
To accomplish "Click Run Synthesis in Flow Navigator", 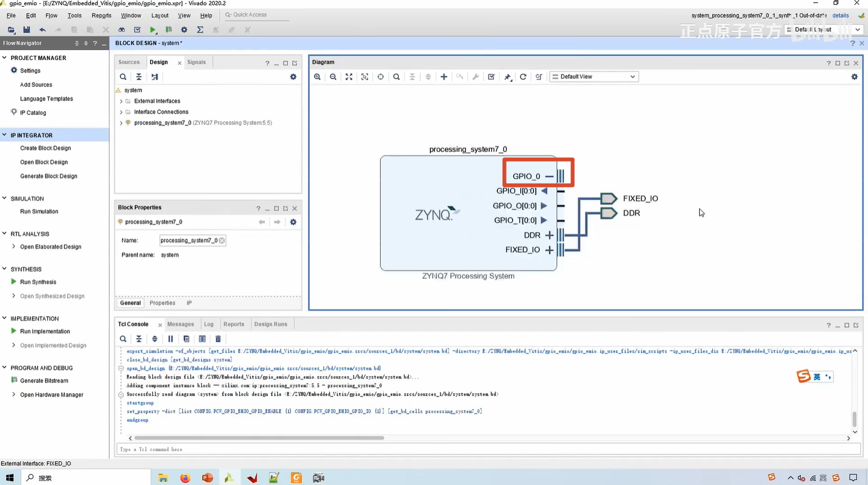I will [38, 282].
